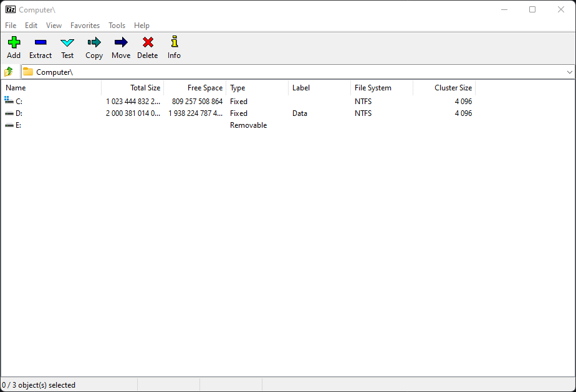576x392 pixels.
Task: Click the blue minus Extract icon
Action: coord(41,43)
